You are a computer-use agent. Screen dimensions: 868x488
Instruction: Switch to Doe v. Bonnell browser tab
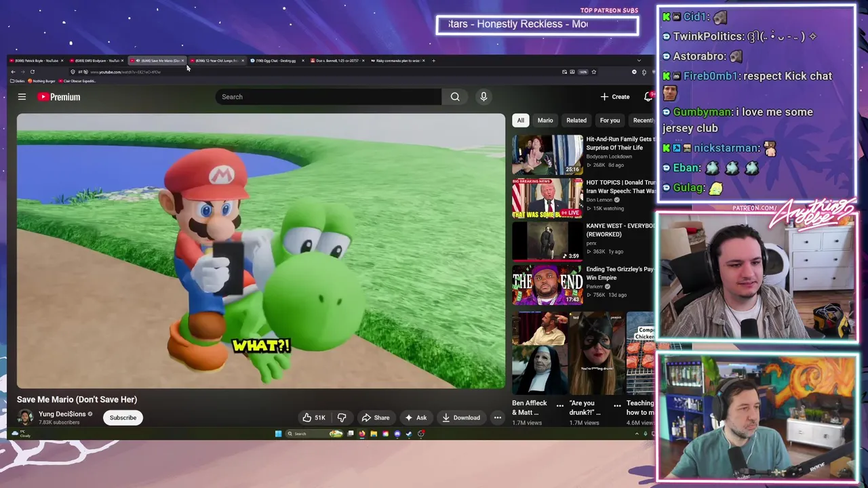pos(336,60)
